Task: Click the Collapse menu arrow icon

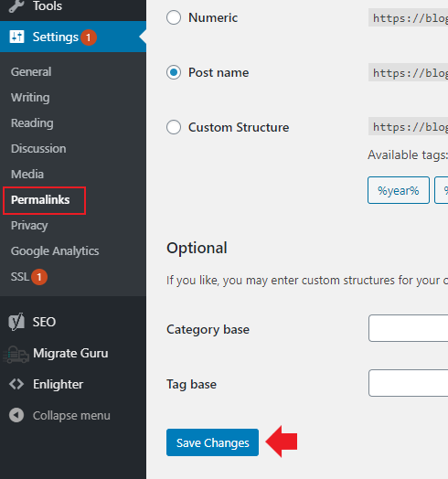Action: tap(16, 415)
